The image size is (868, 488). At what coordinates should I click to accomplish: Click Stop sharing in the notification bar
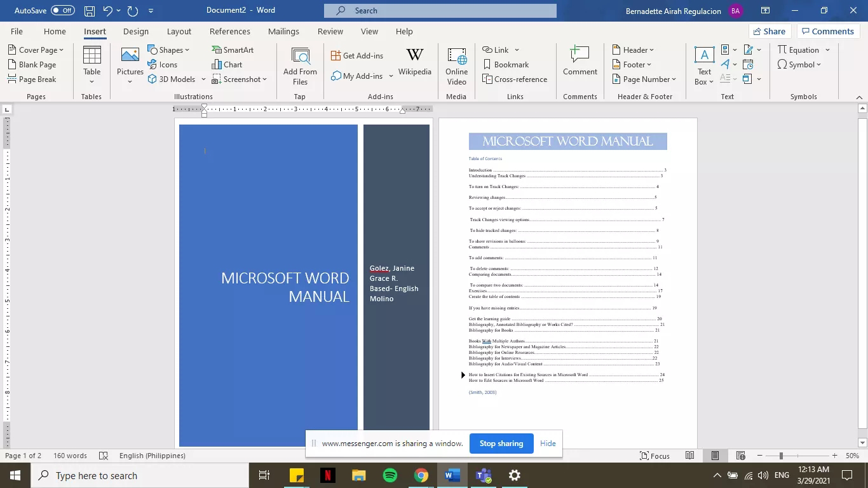[x=501, y=444]
